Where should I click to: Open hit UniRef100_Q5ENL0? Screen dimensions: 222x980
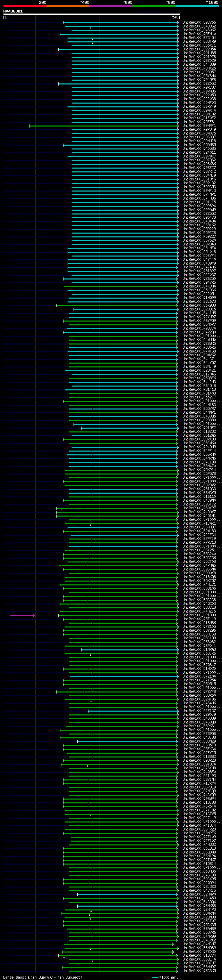point(199,34)
